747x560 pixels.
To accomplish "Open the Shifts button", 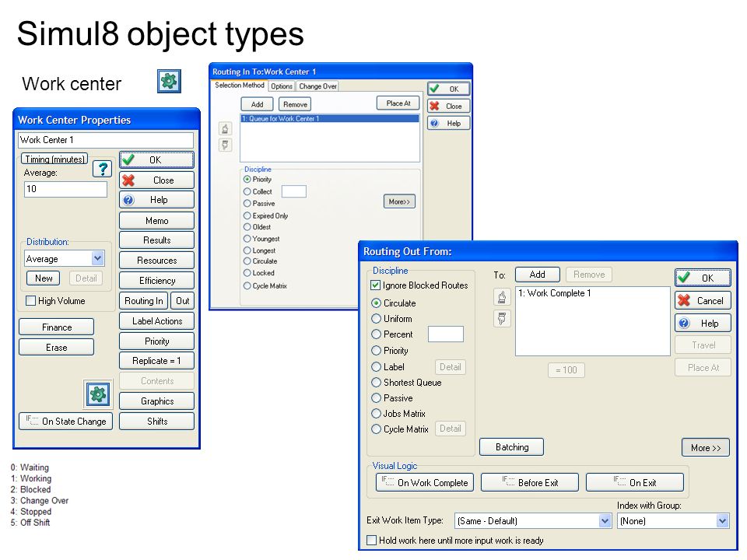I will [156, 422].
